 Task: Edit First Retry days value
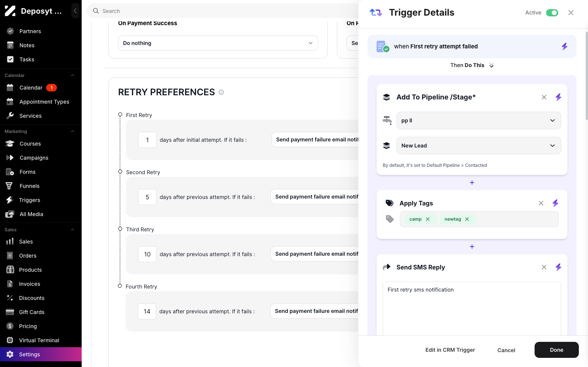(x=147, y=140)
